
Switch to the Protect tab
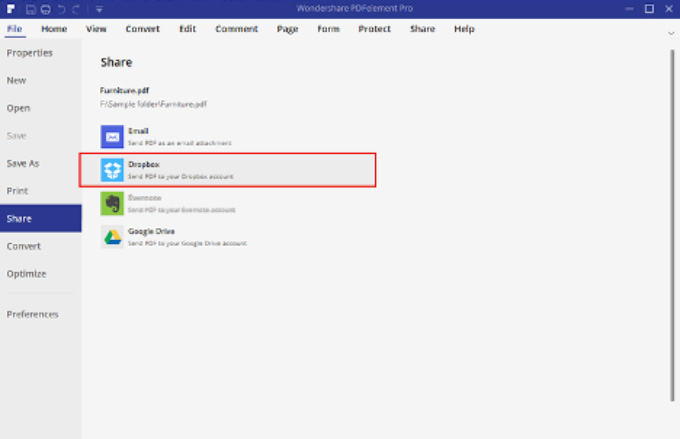pyautogui.click(x=375, y=29)
